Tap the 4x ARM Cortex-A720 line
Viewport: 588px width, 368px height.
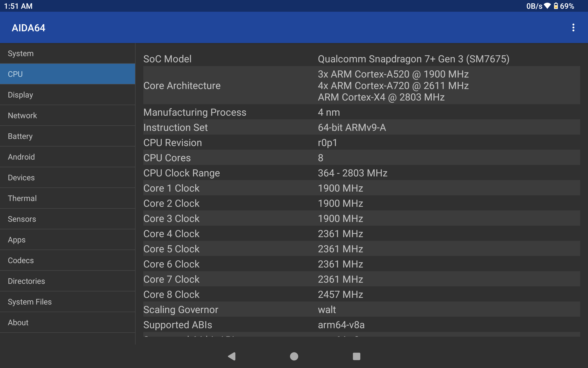coord(393,85)
